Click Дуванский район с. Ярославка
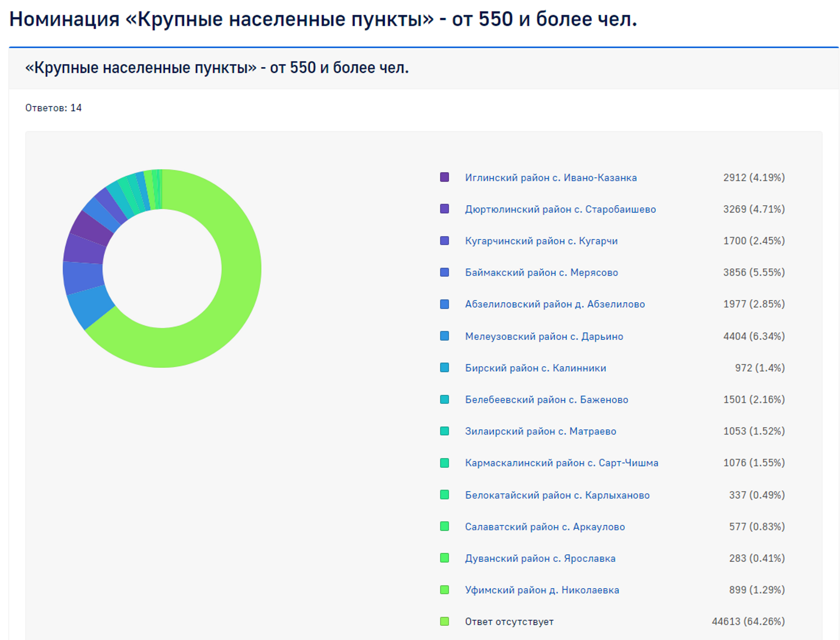This screenshot has width=840, height=640. click(541, 558)
